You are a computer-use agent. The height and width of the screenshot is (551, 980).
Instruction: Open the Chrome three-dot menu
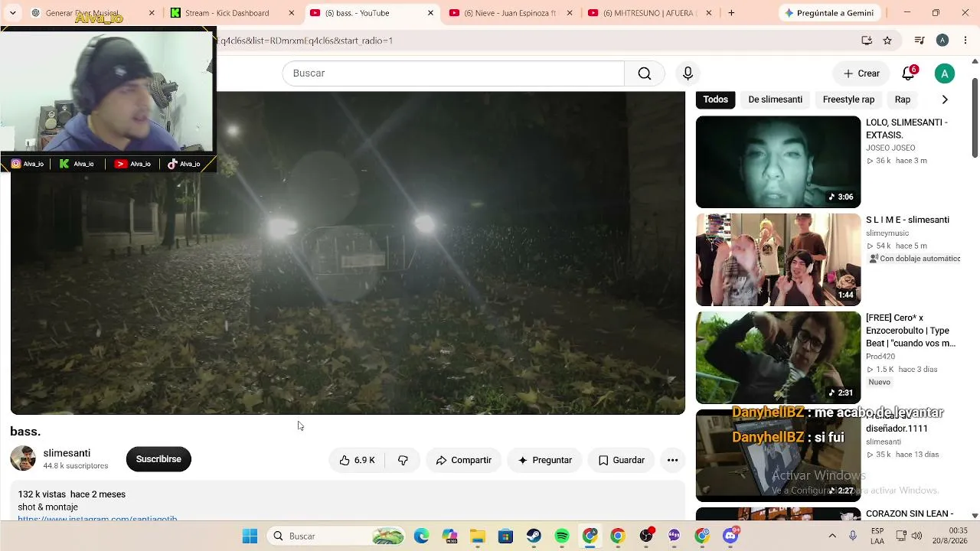(965, 41)
